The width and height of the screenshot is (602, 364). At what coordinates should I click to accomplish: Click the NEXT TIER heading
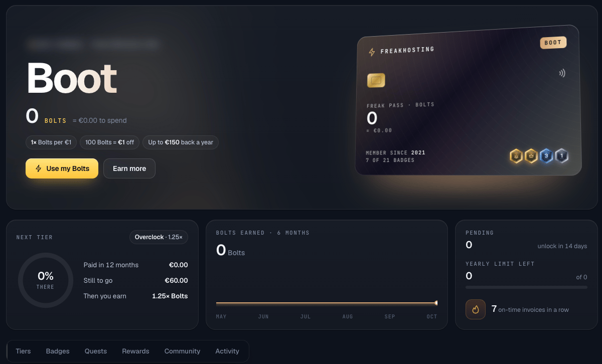click(35, 237)
